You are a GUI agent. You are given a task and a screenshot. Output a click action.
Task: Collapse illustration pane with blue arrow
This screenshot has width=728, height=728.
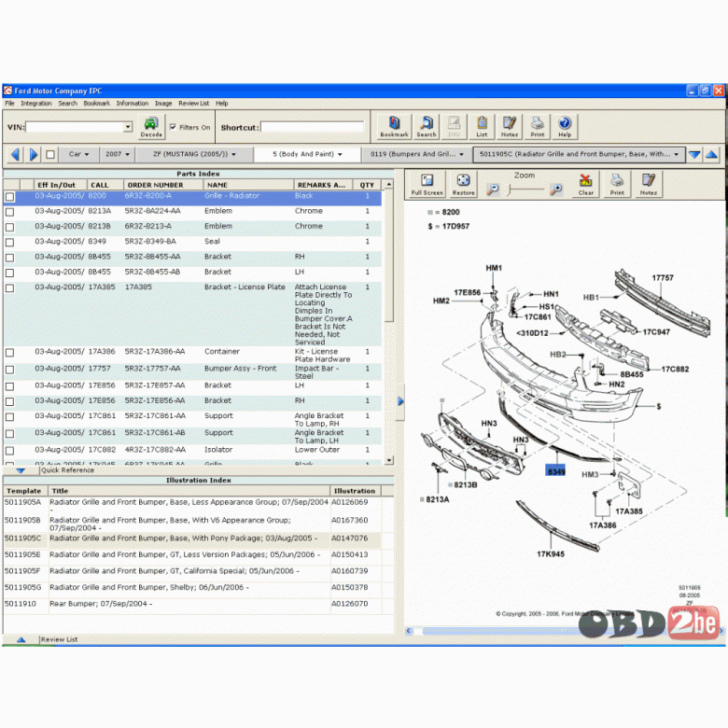pos(400,401)
